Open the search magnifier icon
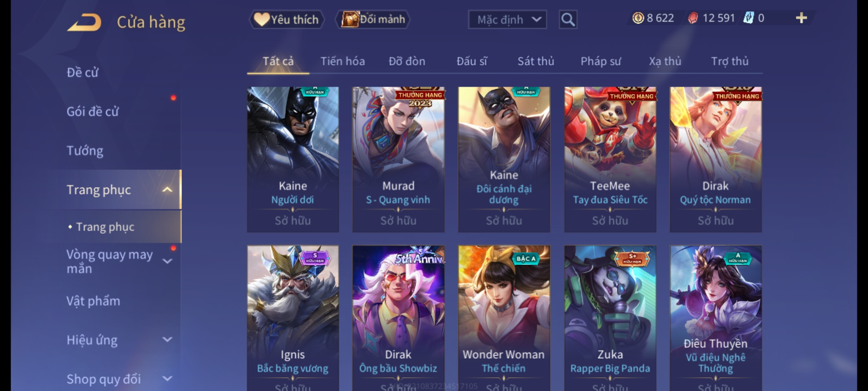Image resolution: width=868 pixels, height=391 pixels. [568, 20]
